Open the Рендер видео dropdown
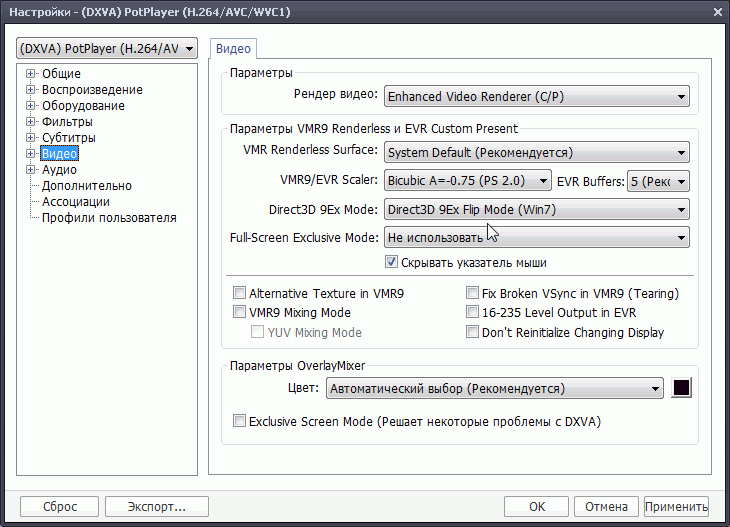 point(536,97)
